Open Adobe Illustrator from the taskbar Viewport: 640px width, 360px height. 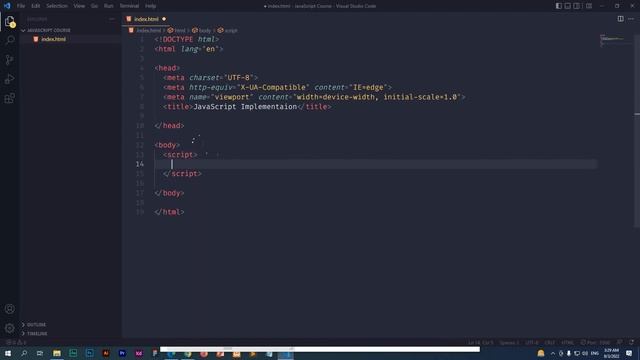pos(106,353)
